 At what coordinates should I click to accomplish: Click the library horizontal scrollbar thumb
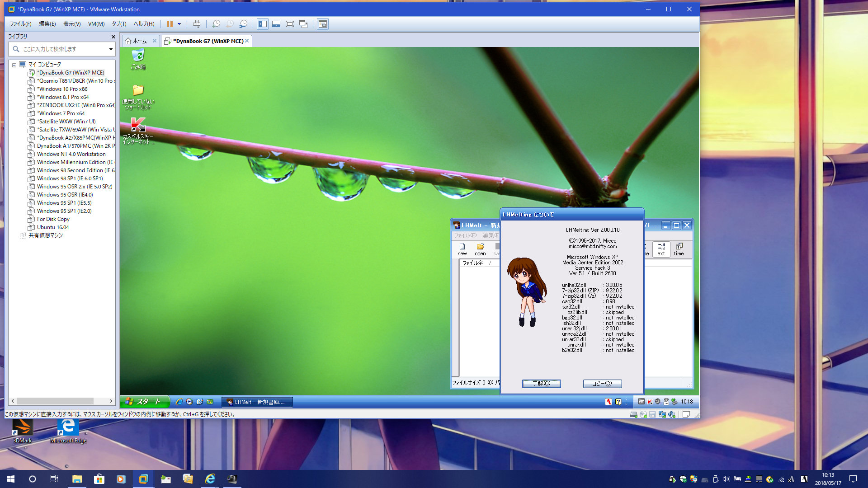click(55, 401)
